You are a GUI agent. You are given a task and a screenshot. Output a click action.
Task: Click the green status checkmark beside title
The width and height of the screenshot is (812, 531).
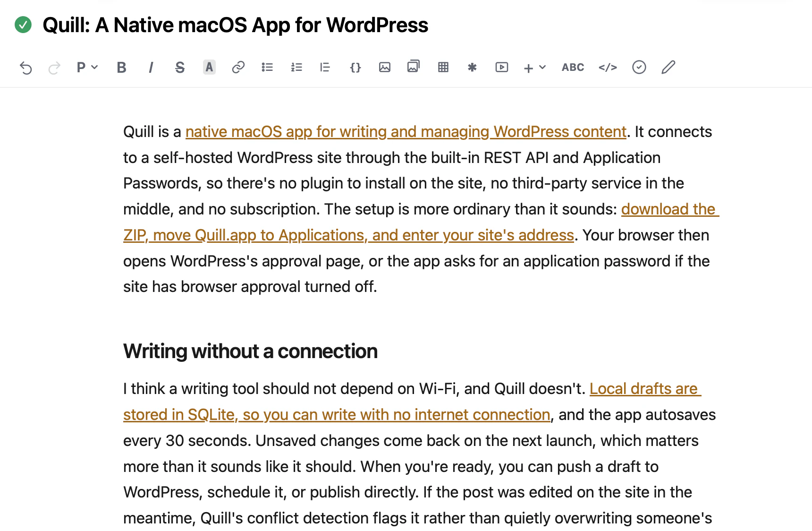coord(23,25)
